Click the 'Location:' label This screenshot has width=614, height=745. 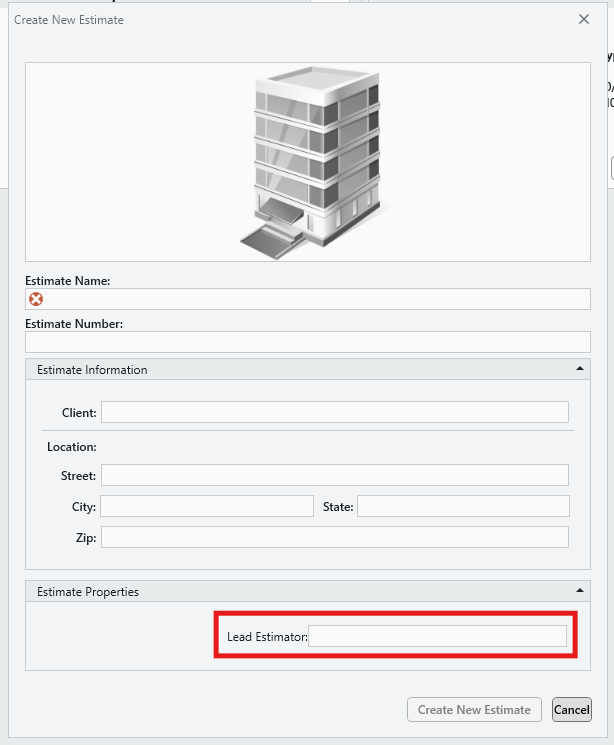click(71, 447)
